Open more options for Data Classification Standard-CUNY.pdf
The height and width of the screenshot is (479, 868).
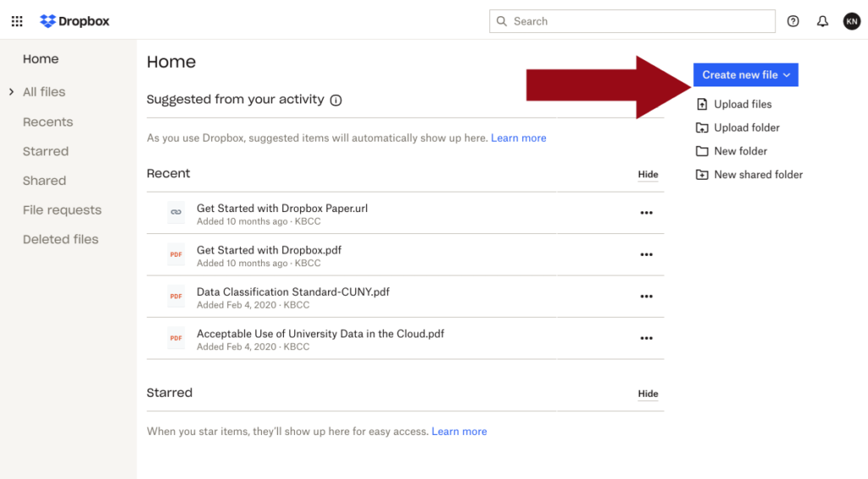click(x=647, y=296)
